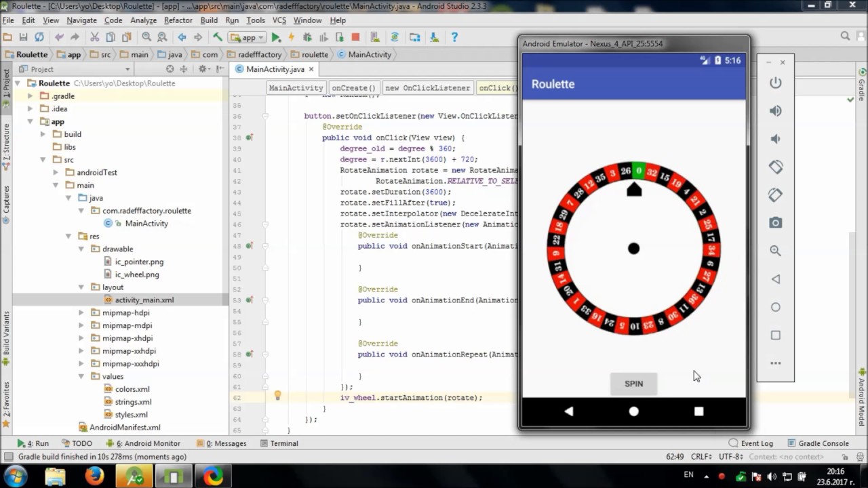
Task: Run the app with green play icon
Action: [x=276, y=37]
